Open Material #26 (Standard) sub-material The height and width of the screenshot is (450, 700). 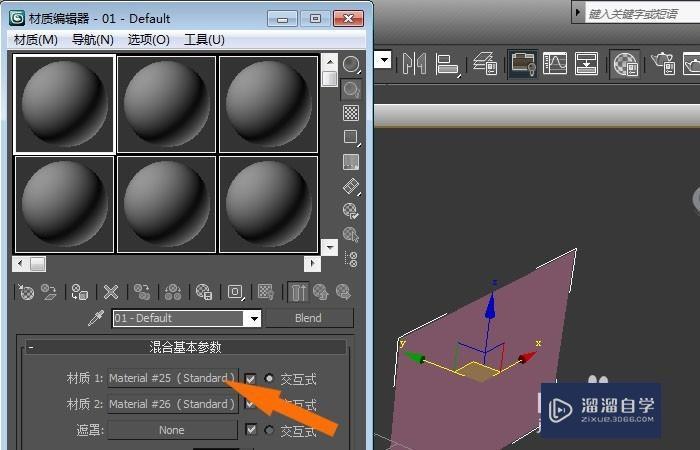coord(173,404)
